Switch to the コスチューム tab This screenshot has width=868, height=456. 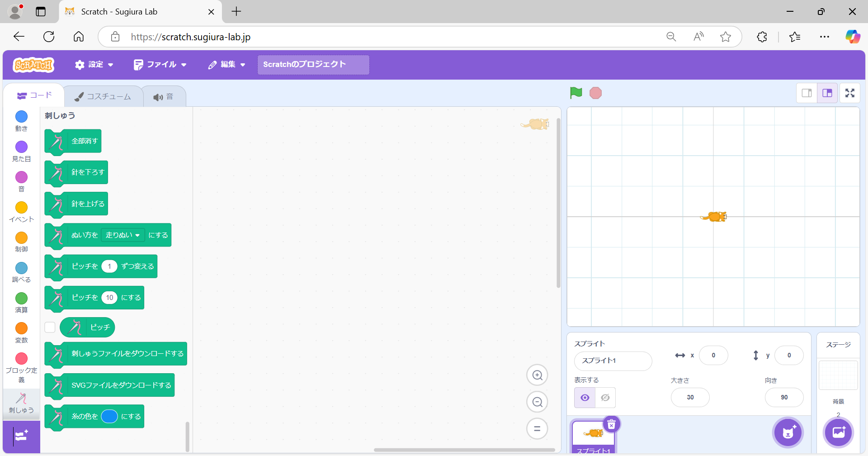[103, 96]
